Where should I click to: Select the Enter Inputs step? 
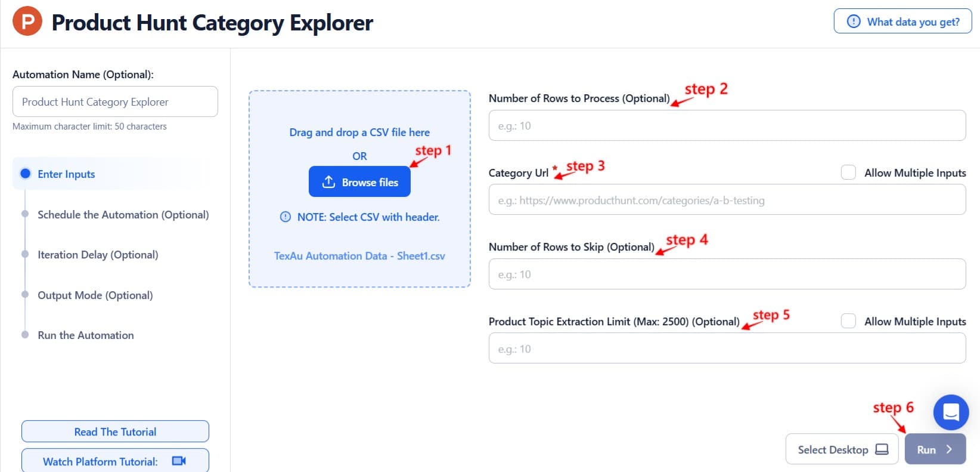[66, 174]
